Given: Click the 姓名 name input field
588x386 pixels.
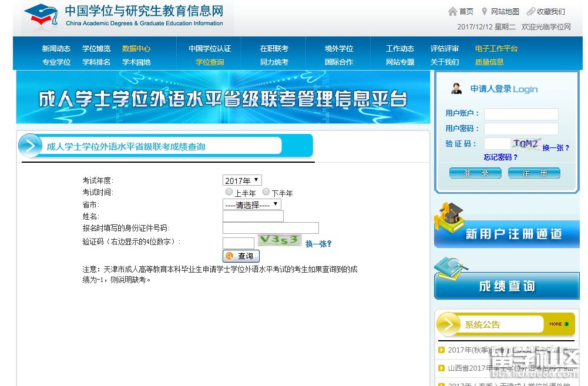Looking at the screenshot, I should pos(253,216).
